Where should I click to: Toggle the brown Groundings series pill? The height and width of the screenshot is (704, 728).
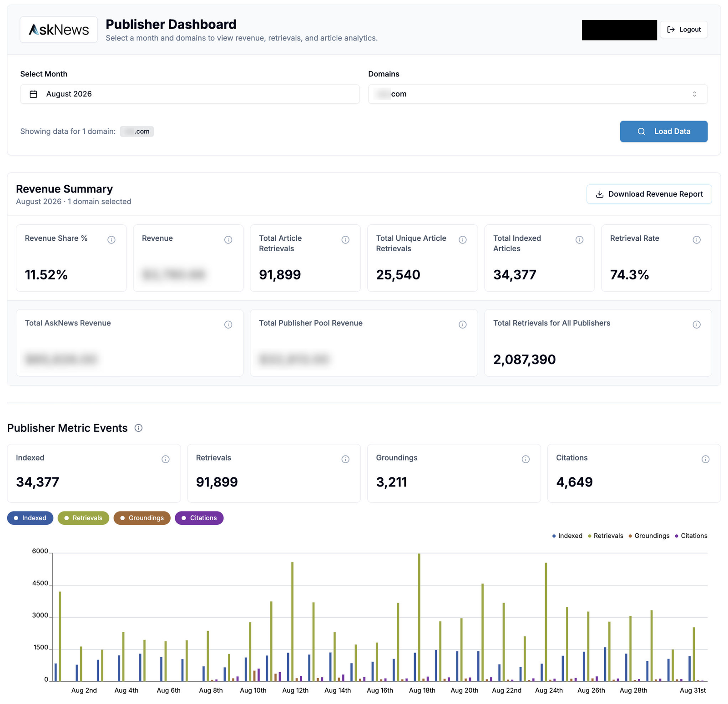point(142,518)
